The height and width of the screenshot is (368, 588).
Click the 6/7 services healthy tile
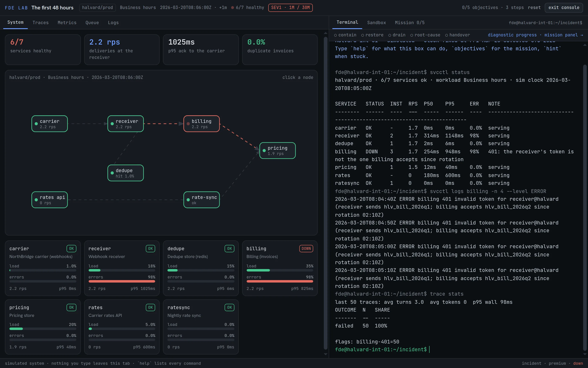(x=43, y=50)
